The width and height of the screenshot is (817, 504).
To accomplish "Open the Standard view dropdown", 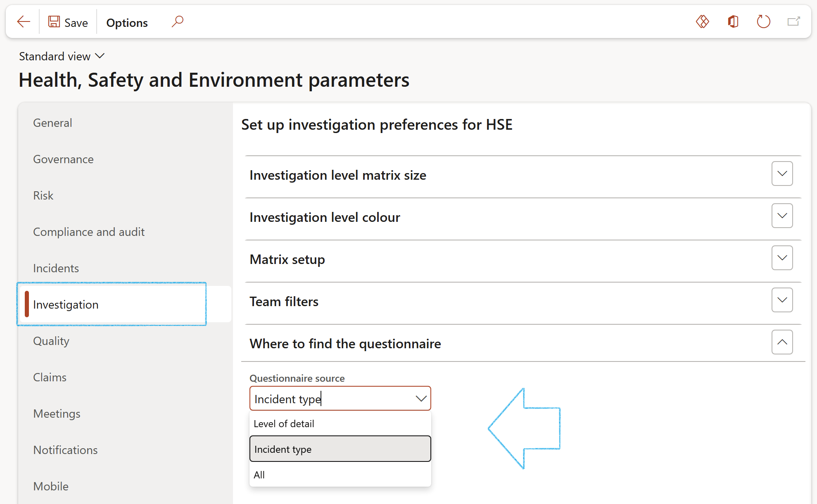I will pyautogui.click(x=62, y=56).
